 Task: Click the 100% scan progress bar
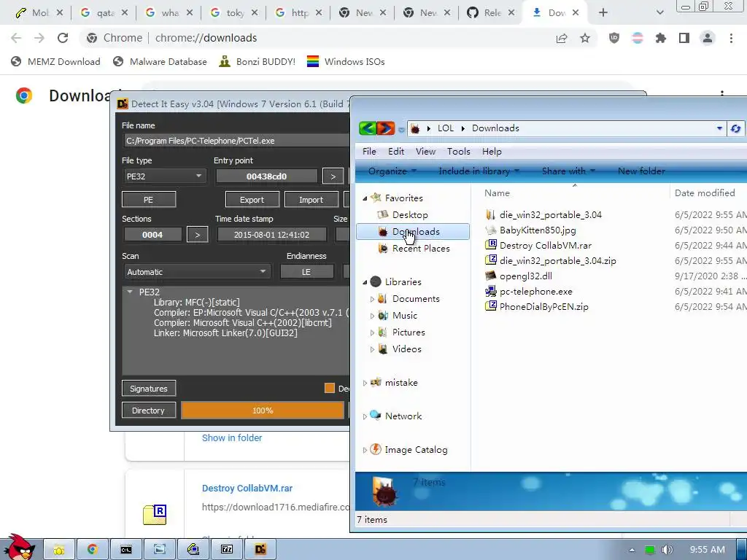pyautogui.click(x=263, y=411)
